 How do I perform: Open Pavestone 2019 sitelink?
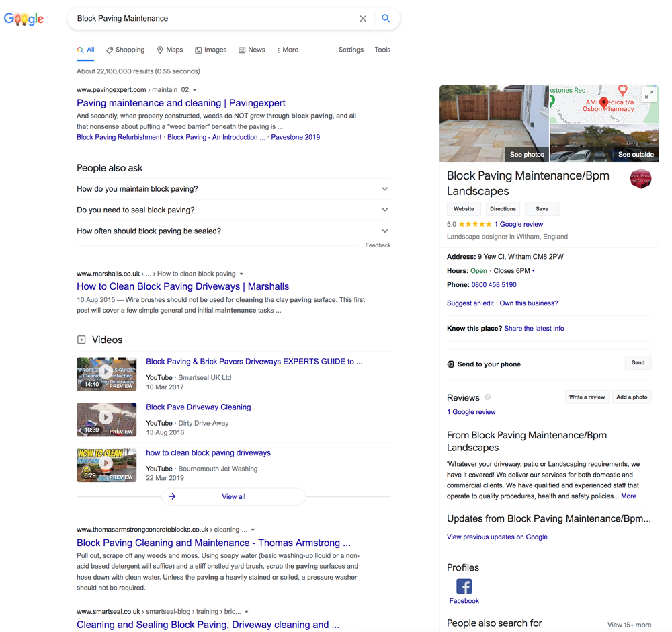(295, 137)
